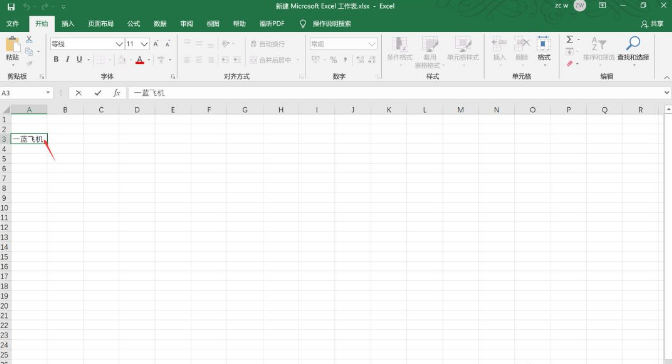Screen dimensions: 672x364
Task: Click the Find and Select magnifier icon
Action: (x=633, y=43)
